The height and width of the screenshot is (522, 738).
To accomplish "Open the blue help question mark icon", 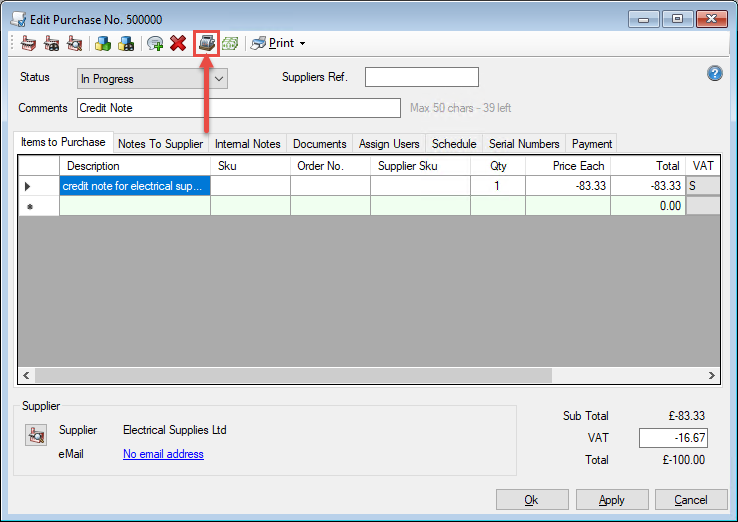I will point(714,73).
